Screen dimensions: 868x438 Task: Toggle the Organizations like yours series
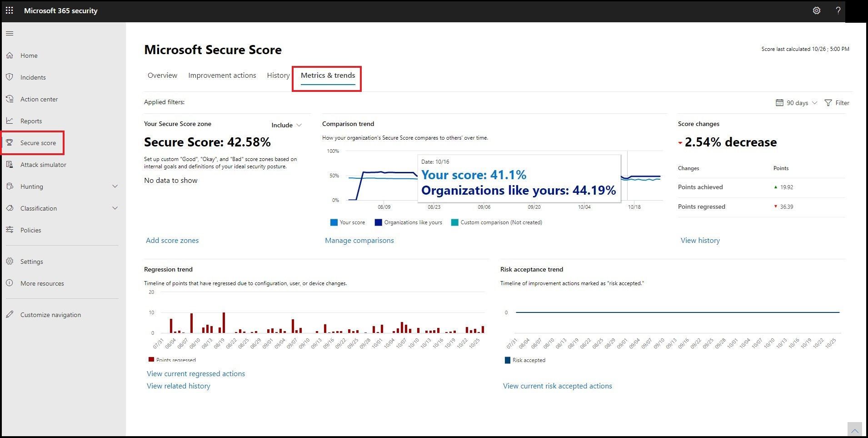click(408, 222)
